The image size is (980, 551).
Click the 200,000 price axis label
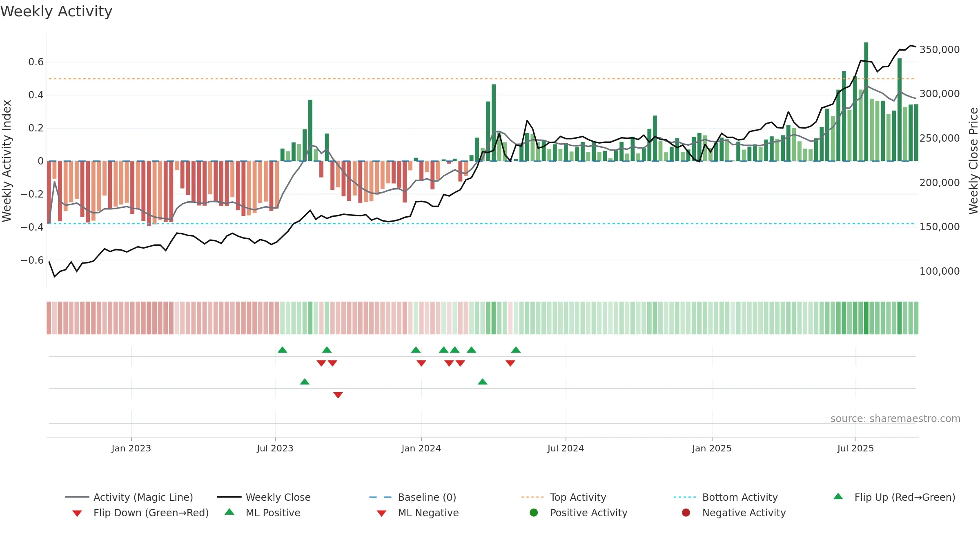point(940,183)
